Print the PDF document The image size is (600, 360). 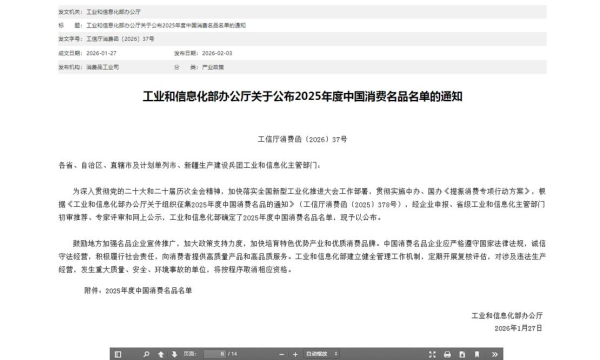pyautogui.click(x=447, y=354)
